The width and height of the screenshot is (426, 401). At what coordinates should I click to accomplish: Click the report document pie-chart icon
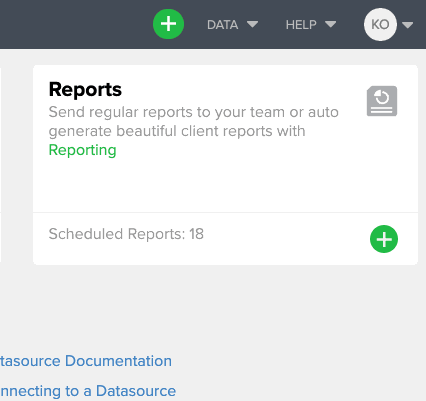382,101
